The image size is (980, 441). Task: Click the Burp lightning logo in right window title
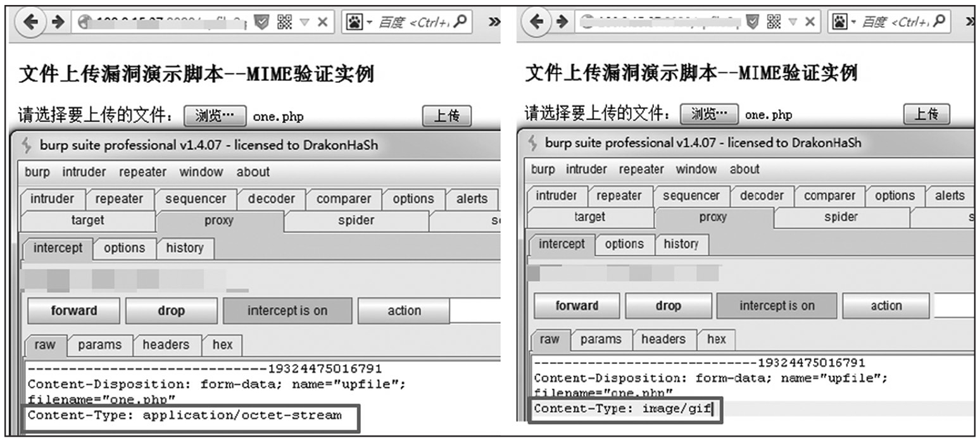tap(533, 143)
